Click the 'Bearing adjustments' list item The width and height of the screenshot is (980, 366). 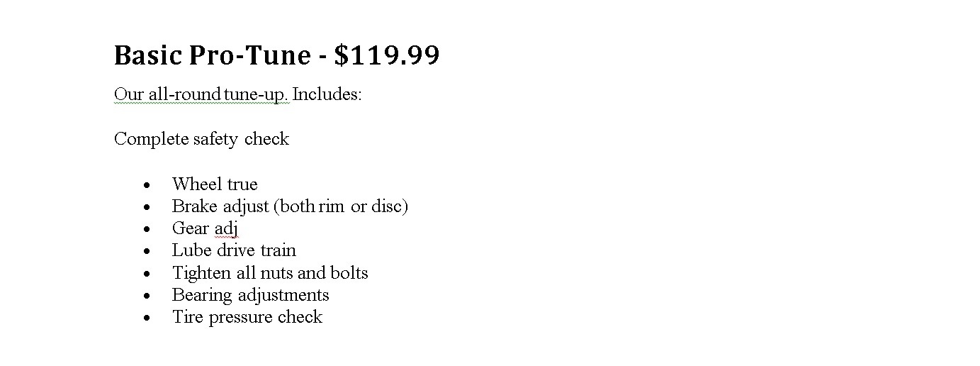click(x=251, y=295)
